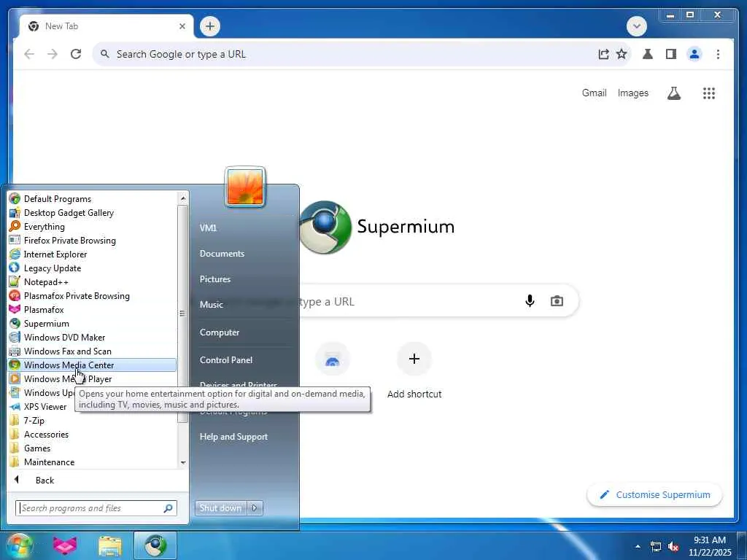Close the New Tab tab

point(182,26)
